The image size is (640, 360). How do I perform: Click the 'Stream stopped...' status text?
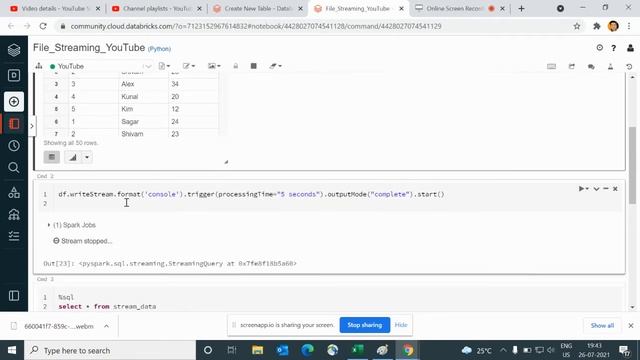click(x=86, y=241)
